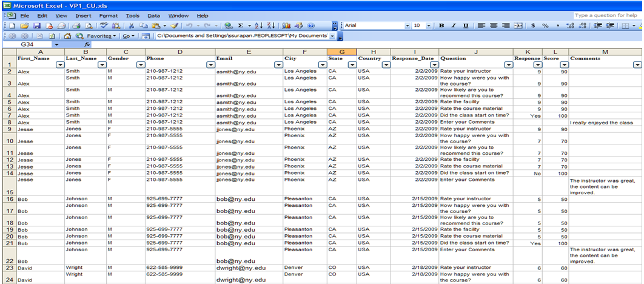
Task: Apply Percent Style icon
Action: tap(545, 25)
